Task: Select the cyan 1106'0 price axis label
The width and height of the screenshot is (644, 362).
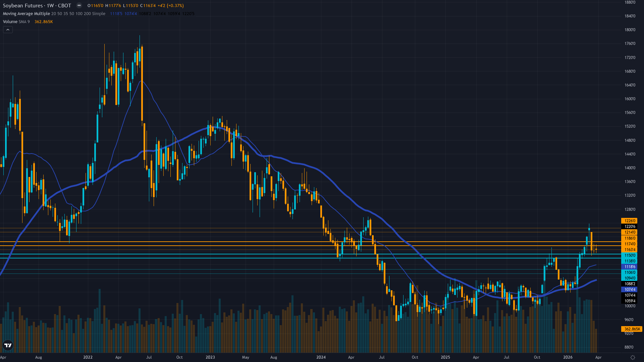Action: tap(630, 273)
